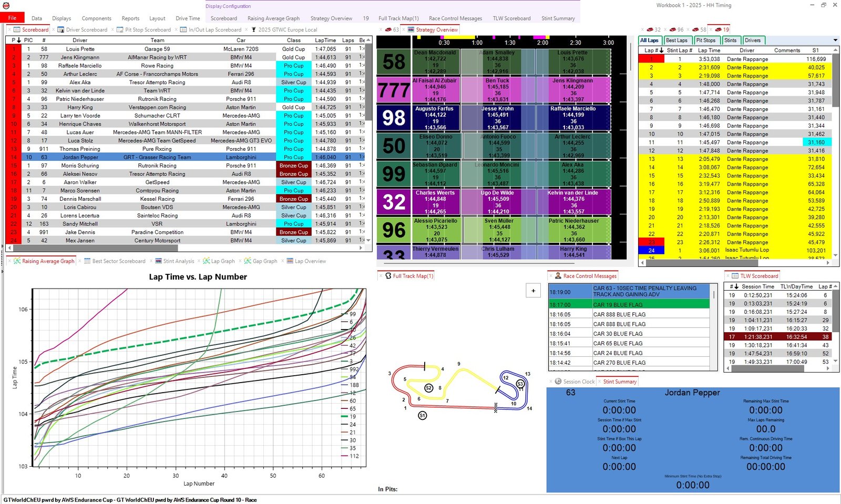
Task: Select the trophy icon for 2025 GTWC Europe Local
Action: 253,30
